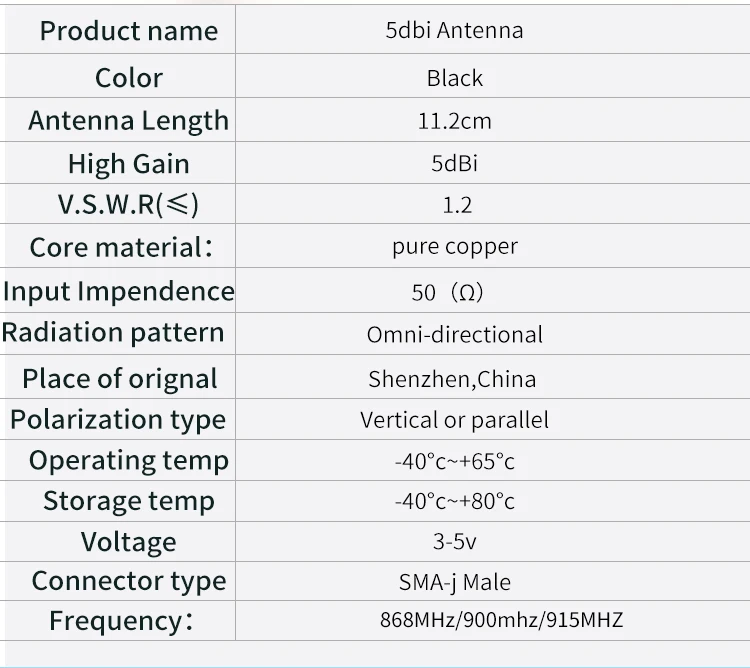Select the "Vertical or parallel" value
The width and height of the screenshot is (750, 668).
pos(454,420)
